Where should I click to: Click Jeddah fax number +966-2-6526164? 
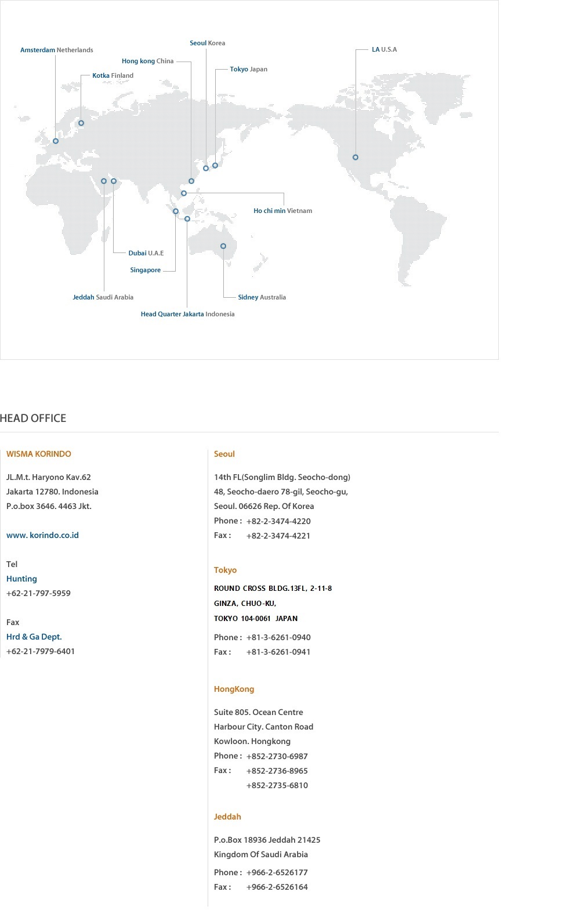click(x=277, y=887)
